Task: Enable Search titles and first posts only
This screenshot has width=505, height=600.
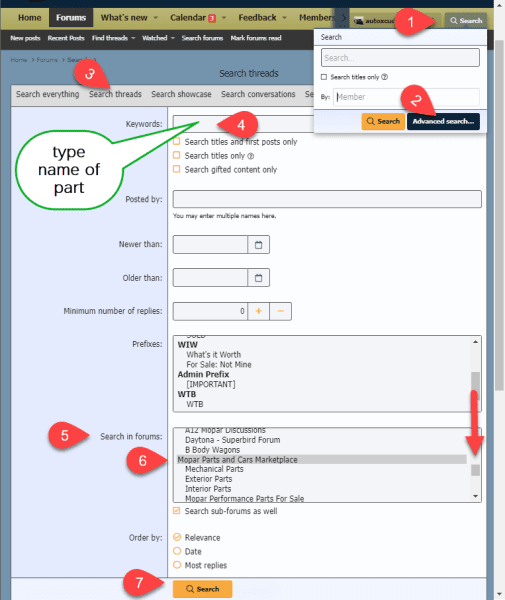Action: [x=176, y=142]
